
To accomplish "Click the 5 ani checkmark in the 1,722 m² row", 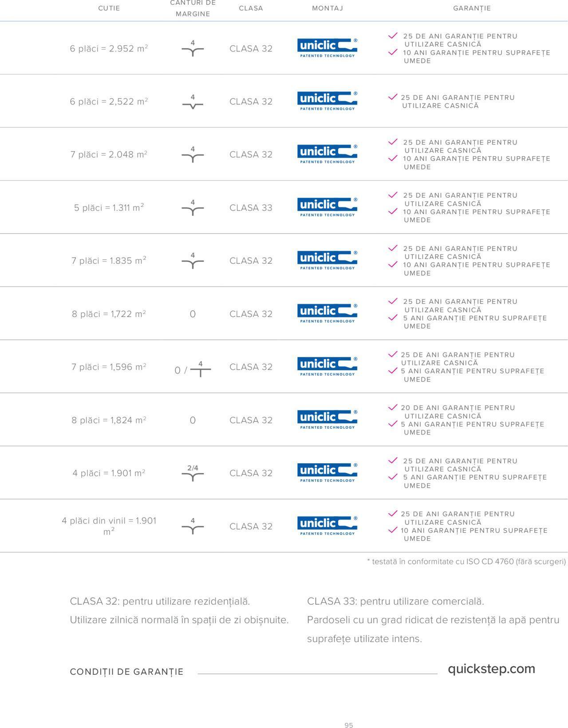I will pos(393,318).
